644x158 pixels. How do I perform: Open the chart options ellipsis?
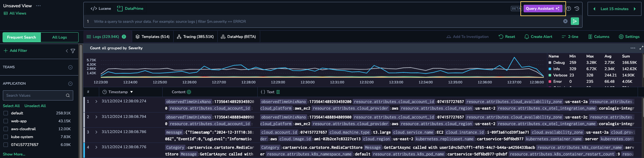(x=633, y=48)
